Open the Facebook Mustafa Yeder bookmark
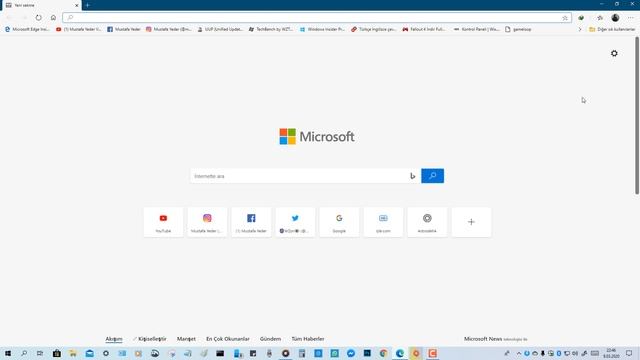This screenshot has width=640, height=360. (124, 29)
